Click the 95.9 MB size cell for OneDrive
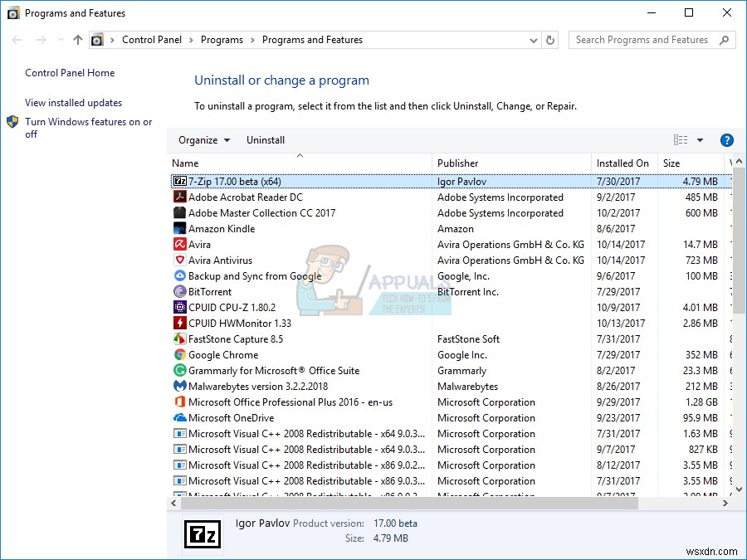Viewport: 747px width, 560px height. click(x=700, y=417)
